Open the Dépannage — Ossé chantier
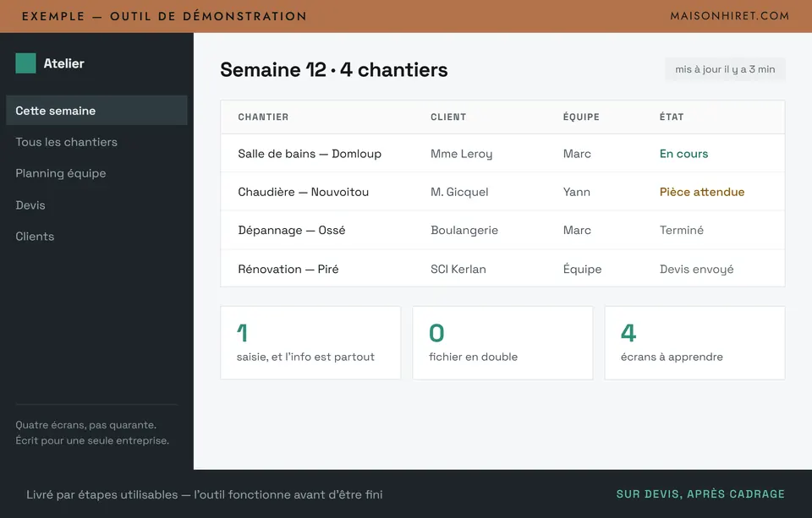Screen dimensions: 812x518 tap(292, 231)
